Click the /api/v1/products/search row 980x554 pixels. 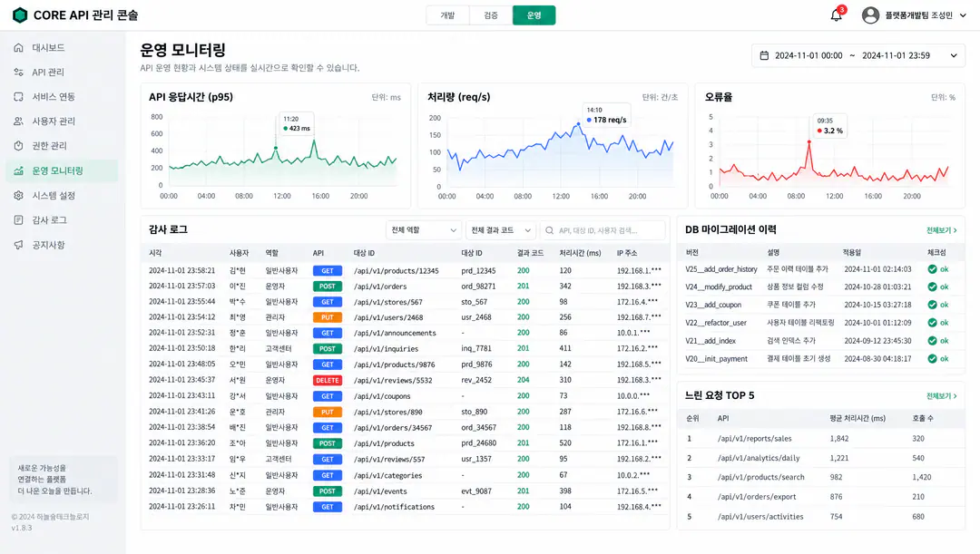[820, 477]
